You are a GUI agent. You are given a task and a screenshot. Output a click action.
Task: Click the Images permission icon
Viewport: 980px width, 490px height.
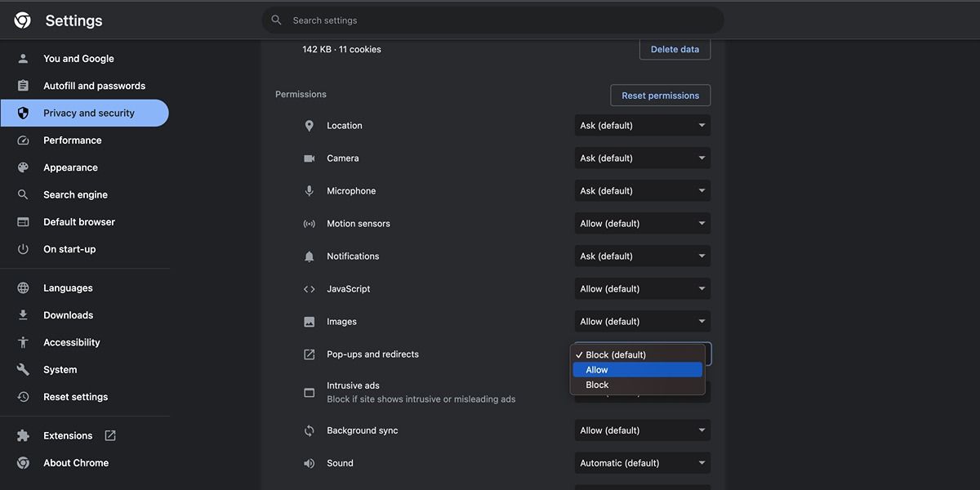tap(309, 321)
